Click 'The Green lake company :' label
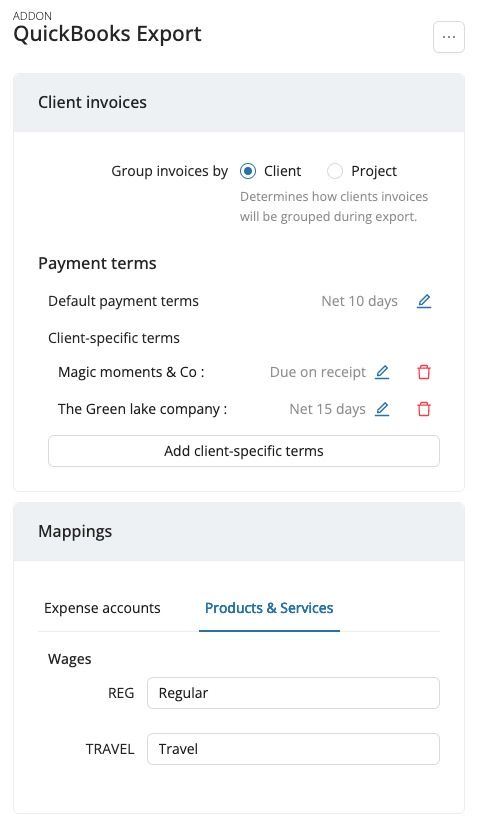Screen dimensions: 478x823 143,409
